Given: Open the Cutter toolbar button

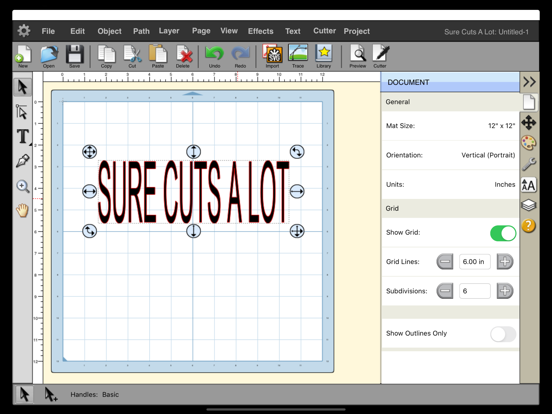Looking at the screenshot, I should 380,56.
